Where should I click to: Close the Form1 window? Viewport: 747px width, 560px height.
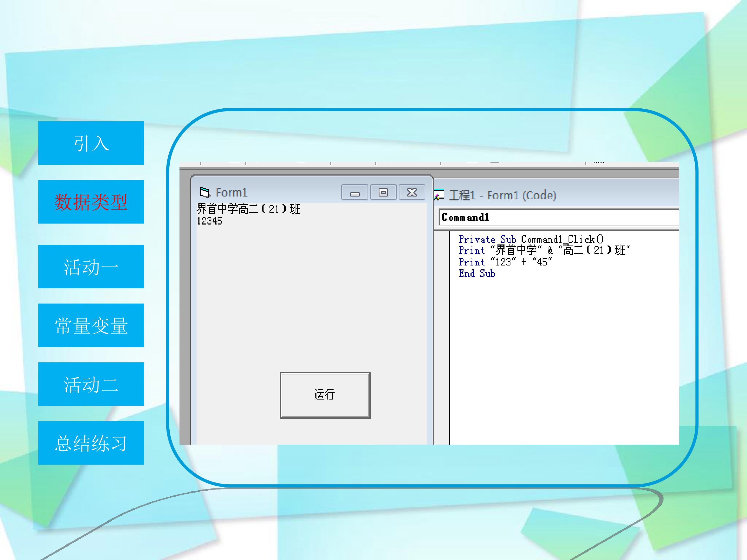pos(412,192)
